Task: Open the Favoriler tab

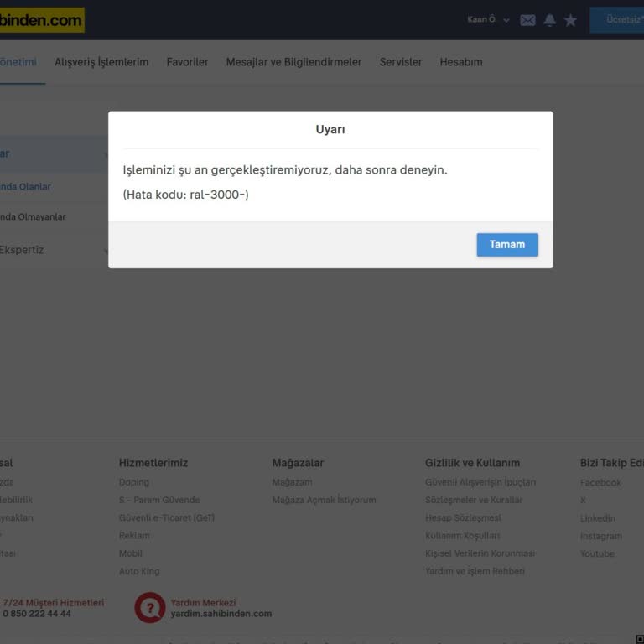Action: [187, 62]
